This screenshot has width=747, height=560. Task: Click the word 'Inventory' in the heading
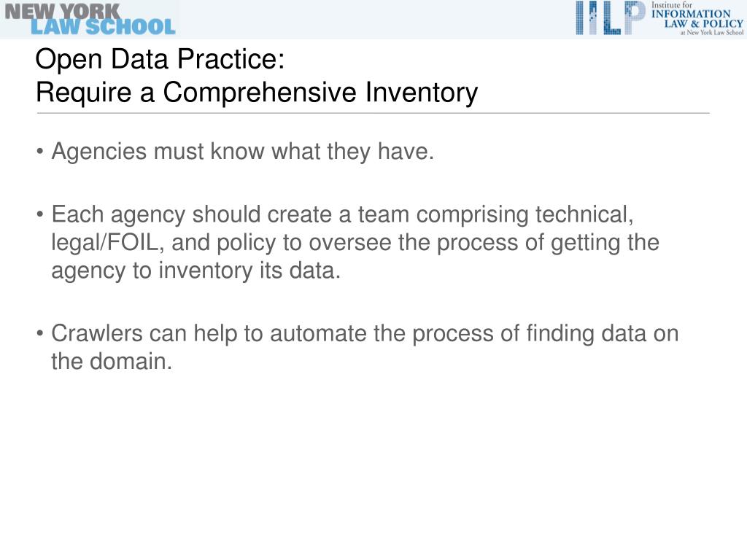422,93
